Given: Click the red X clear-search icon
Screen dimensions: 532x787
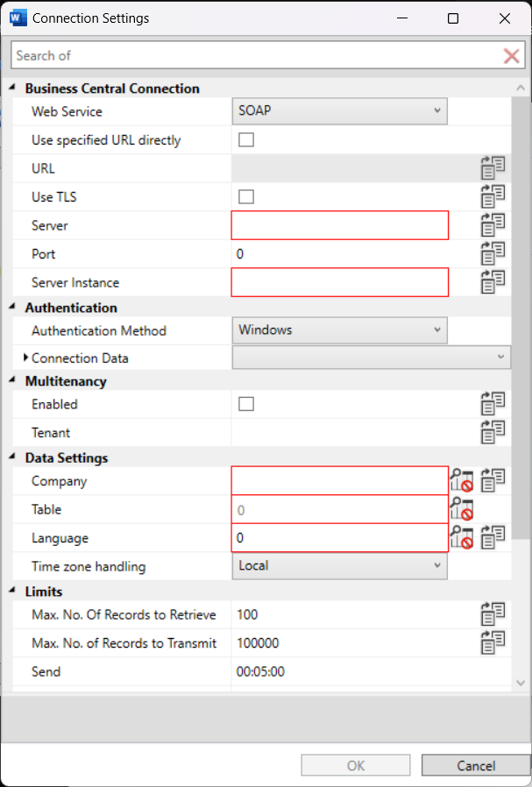Looking at the screenshot, I should (511, 56).
